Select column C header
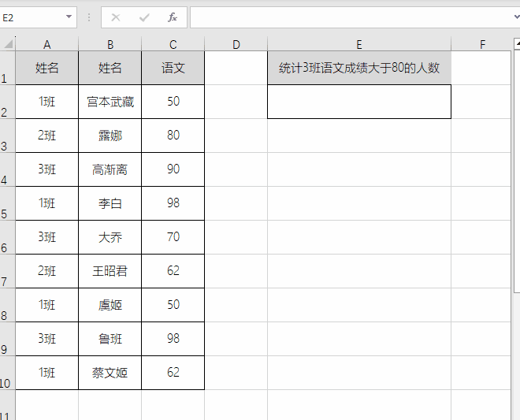 click(x=173, y=44)
